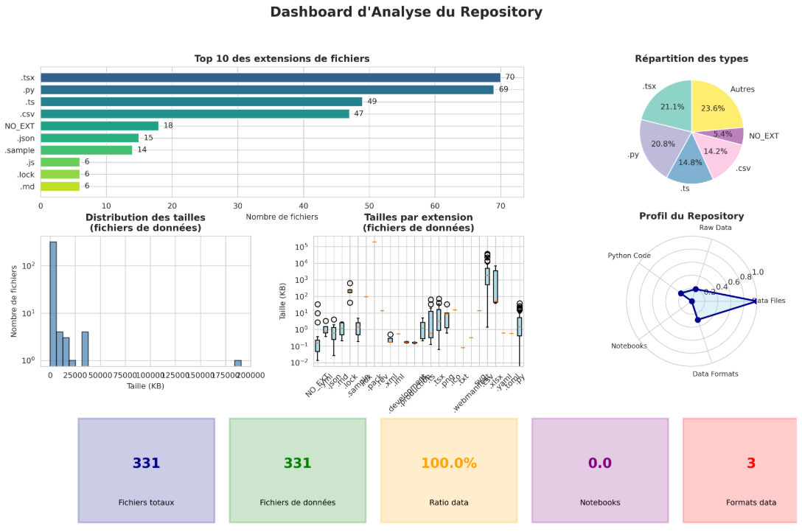Viewport: 802px width, 532px height.
Task: Click the Dashboard d'Analyse du Repository title
Action: (406, 13)
